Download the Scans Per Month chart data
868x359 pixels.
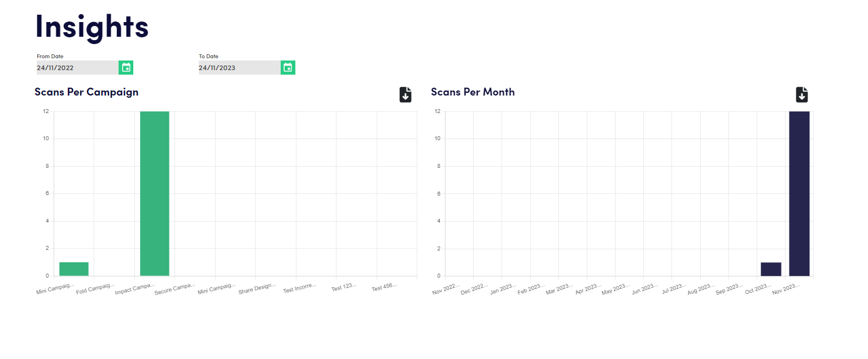click(802, 94)
